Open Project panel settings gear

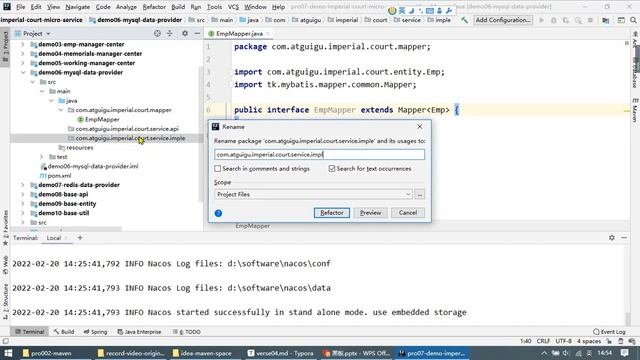point(185,33)
